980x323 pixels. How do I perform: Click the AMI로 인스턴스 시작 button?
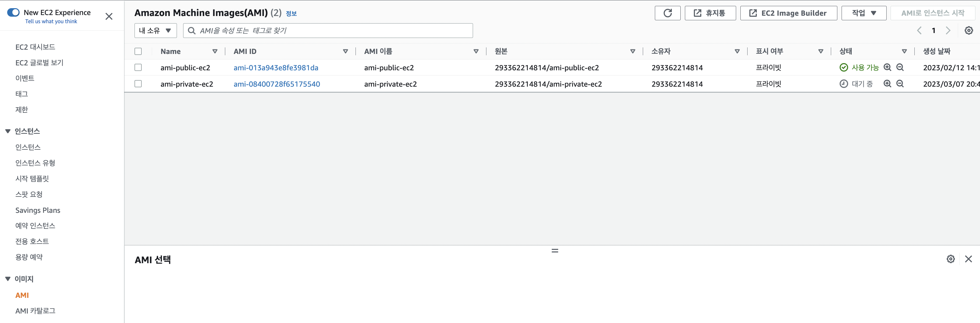[932, 13]
